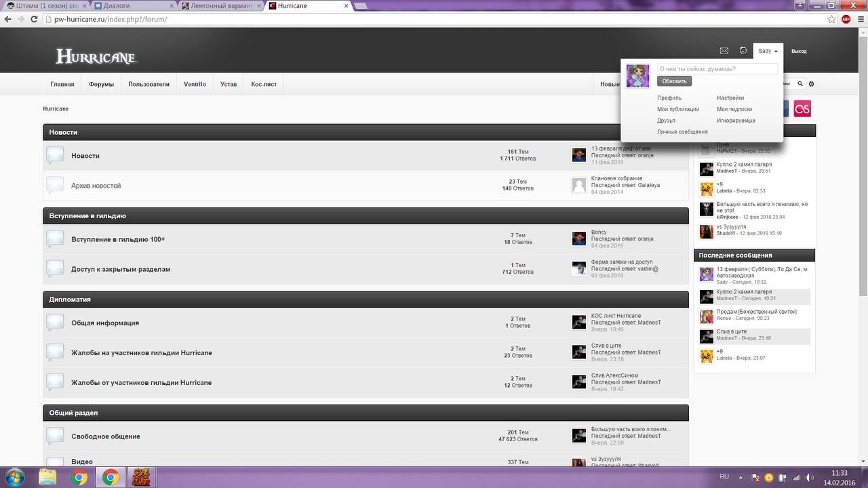
Task: Collapse the Sady user dropdown menu
Action: tap(768, 51)
